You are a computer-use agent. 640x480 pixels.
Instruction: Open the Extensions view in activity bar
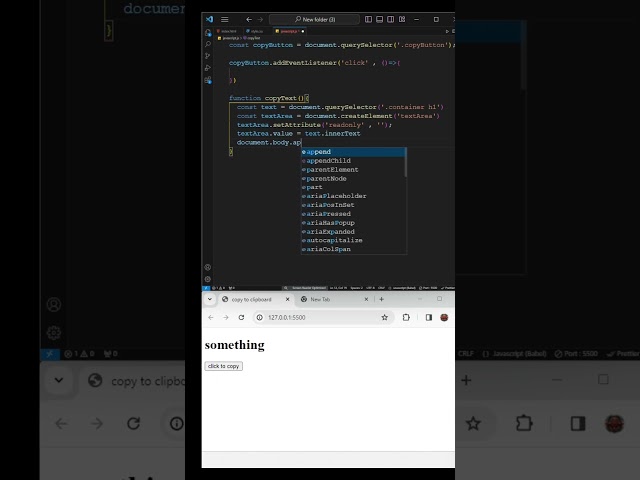click(208, 80)
